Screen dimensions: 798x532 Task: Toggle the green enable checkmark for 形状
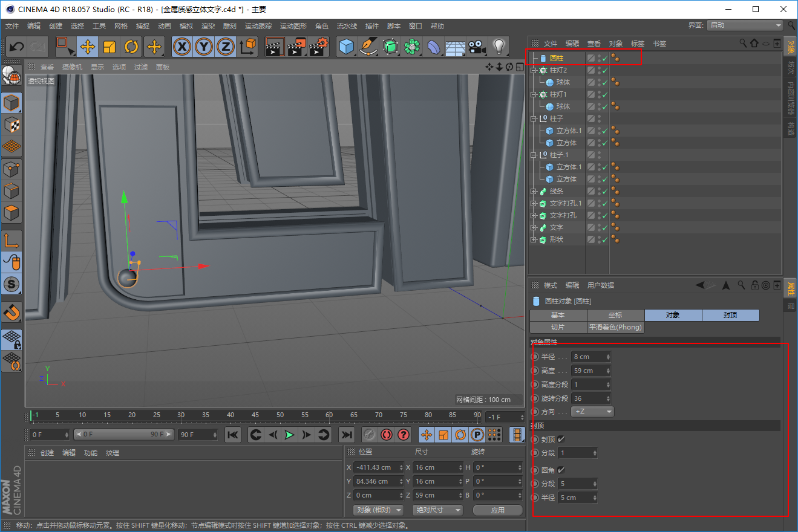[604, 239]
